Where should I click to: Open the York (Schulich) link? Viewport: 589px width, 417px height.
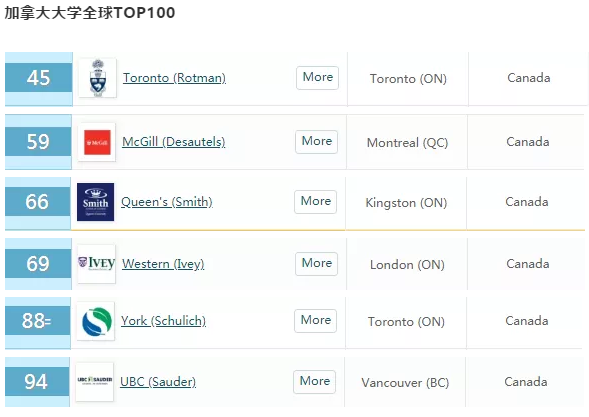tap(163, 321)
